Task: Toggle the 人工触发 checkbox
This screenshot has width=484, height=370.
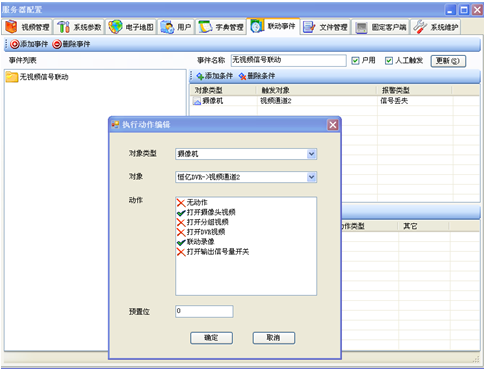Action: [x=389, y=61]
